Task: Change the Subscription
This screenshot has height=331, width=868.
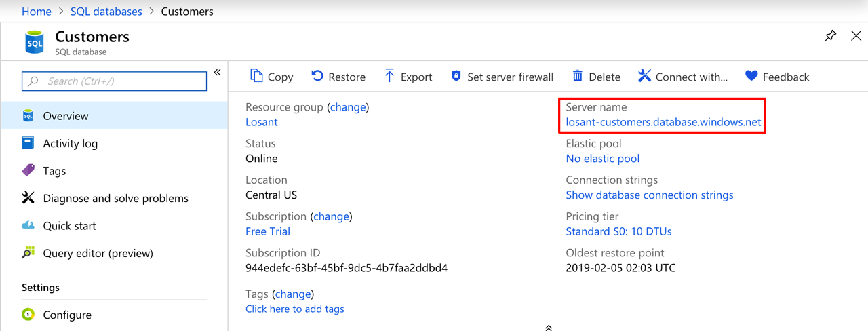Action: pos(332,216)
